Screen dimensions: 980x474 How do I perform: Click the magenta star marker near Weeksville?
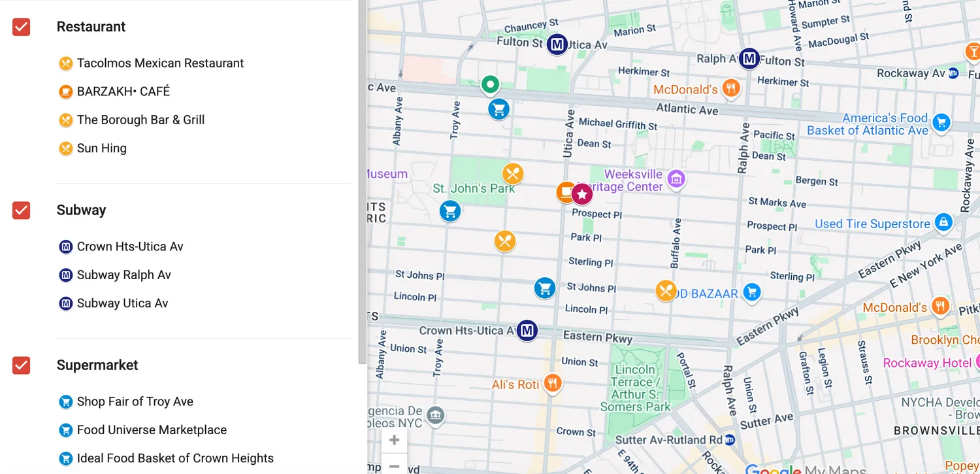point(581,194)
